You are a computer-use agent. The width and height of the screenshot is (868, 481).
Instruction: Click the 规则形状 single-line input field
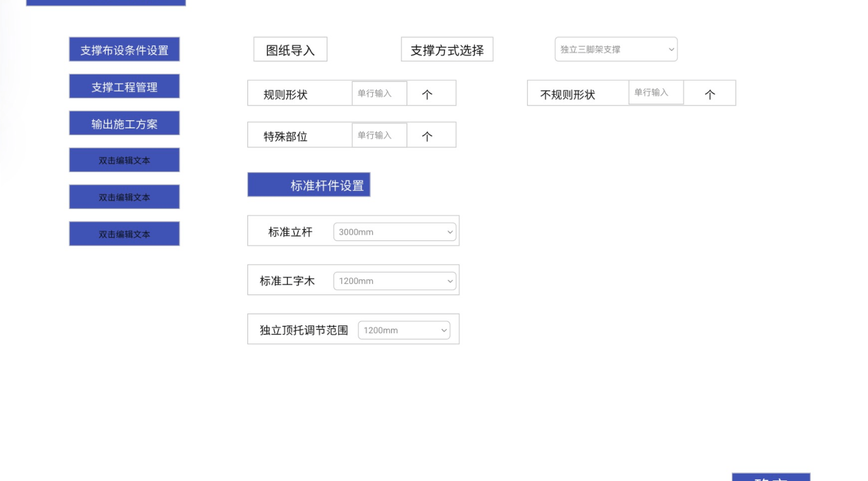380,93
